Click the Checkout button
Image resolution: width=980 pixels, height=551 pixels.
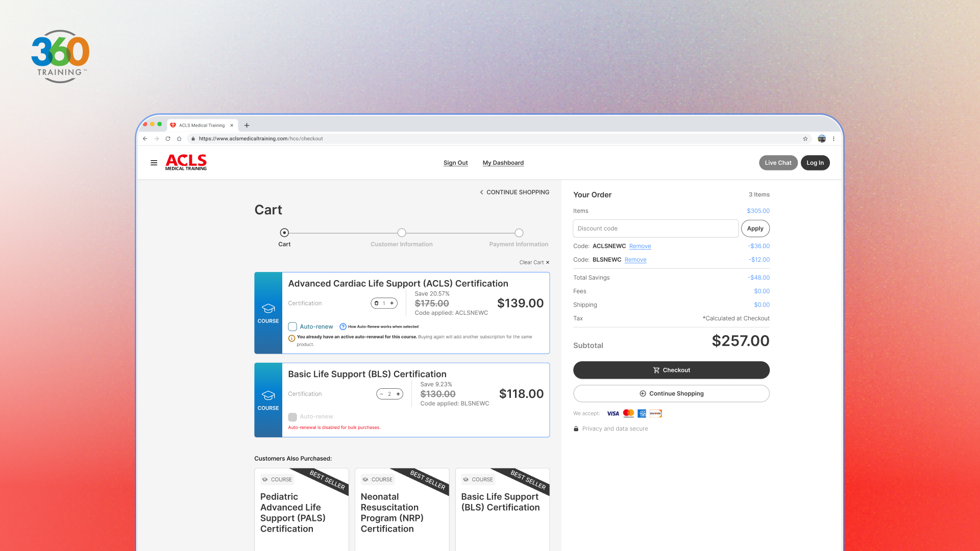671,370
